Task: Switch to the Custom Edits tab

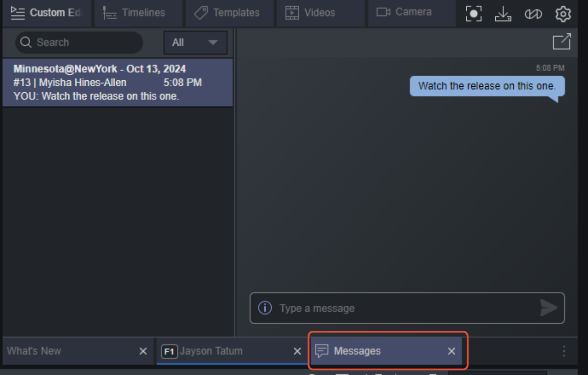Action: (46, 13)
